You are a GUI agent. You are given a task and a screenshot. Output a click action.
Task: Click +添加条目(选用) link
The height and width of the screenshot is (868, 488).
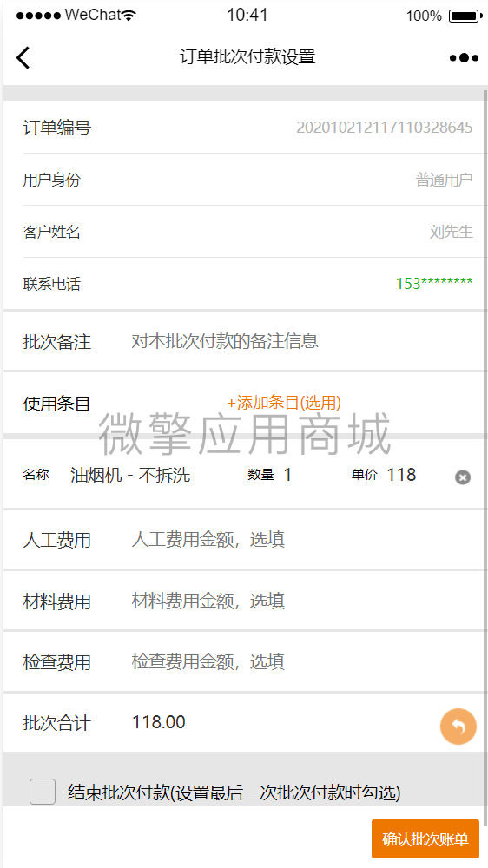pos(284,403)
